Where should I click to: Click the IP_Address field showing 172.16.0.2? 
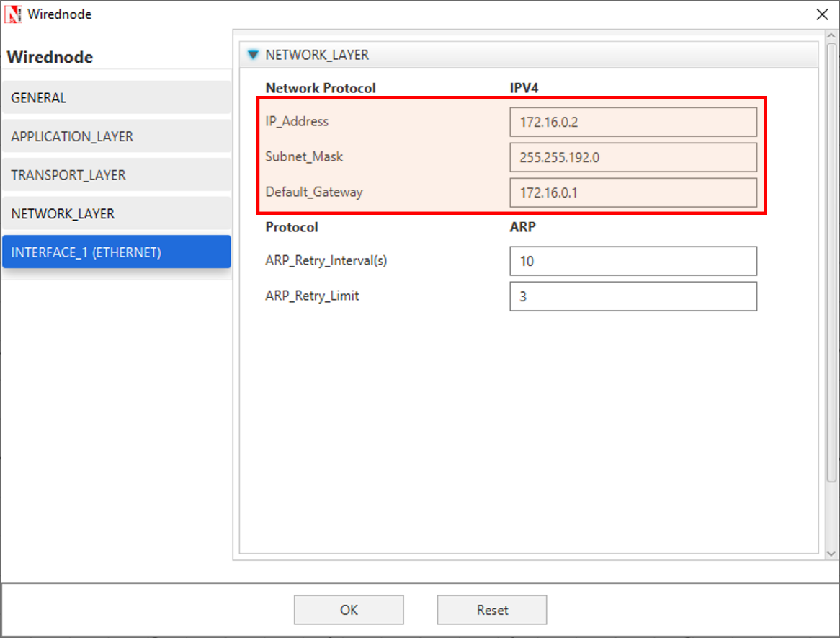[x=633, y=122]
